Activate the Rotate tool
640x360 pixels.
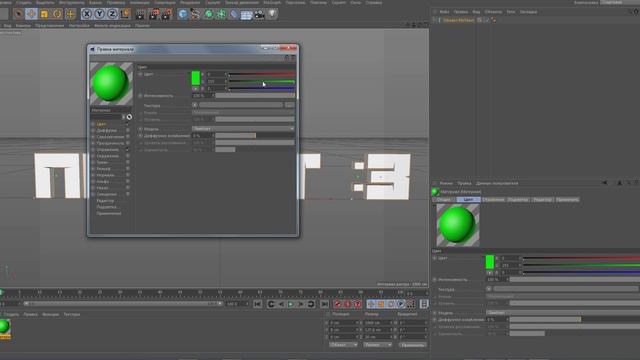(x=57, y=14)
